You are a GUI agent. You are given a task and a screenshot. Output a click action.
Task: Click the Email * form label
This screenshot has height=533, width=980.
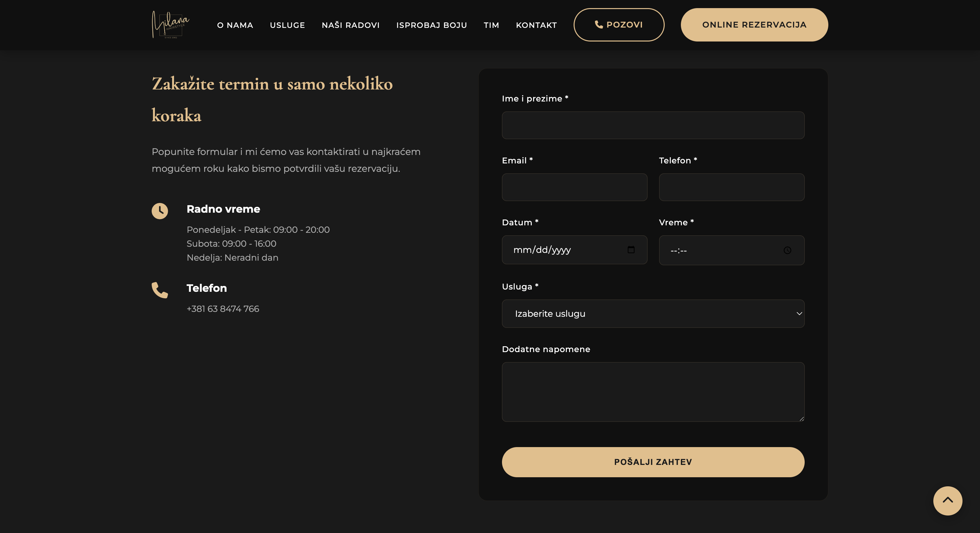point(517,161)
